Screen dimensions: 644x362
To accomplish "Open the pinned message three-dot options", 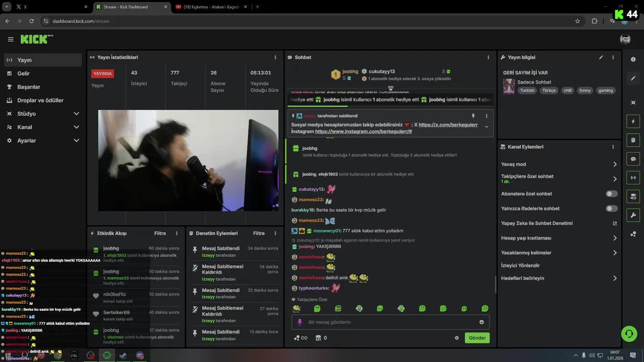I will (x=487, y=116).
